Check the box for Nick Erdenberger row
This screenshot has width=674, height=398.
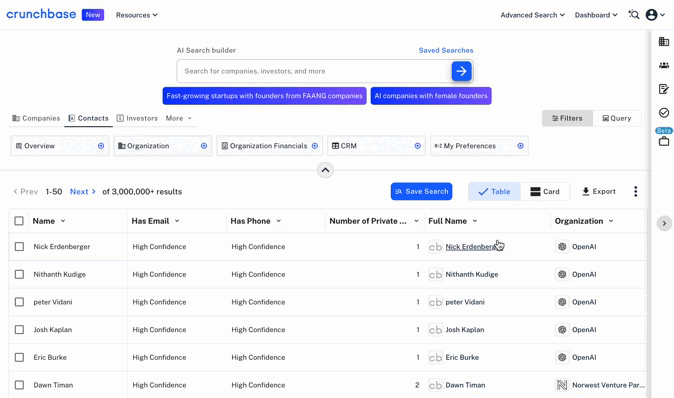(x=19, y=247)
